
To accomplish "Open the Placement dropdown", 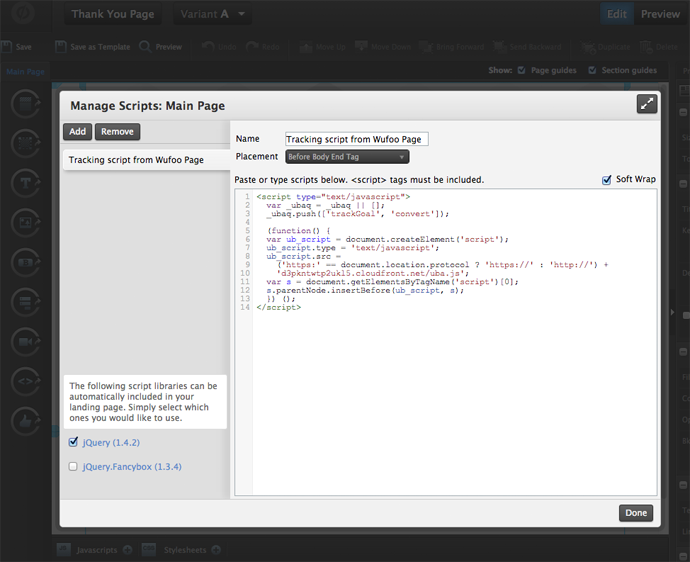I will coord(347,157).
